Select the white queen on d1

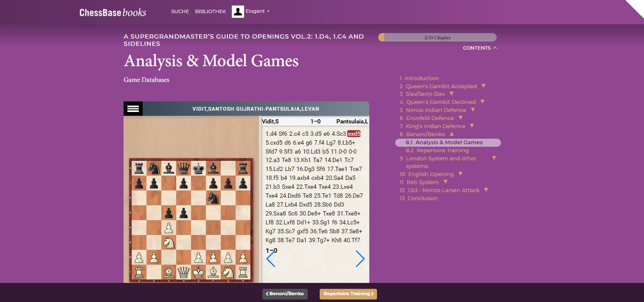(x=184, y=271)
